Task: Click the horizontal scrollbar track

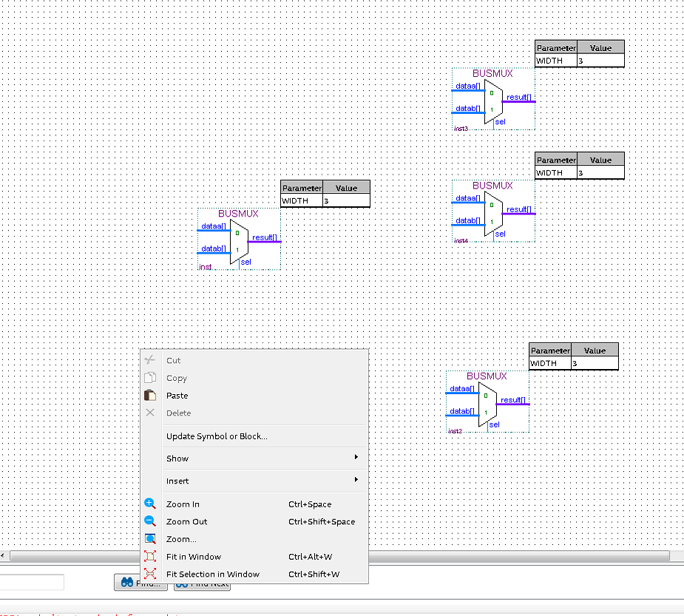Action: [519, 555]
